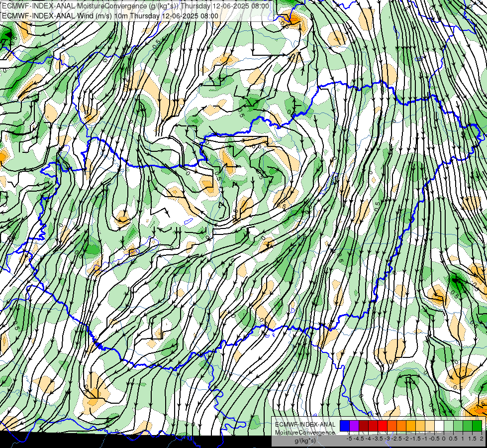Click the legend scale tick label -4.5
487x448 pixels.
click(x=359, y=439)
